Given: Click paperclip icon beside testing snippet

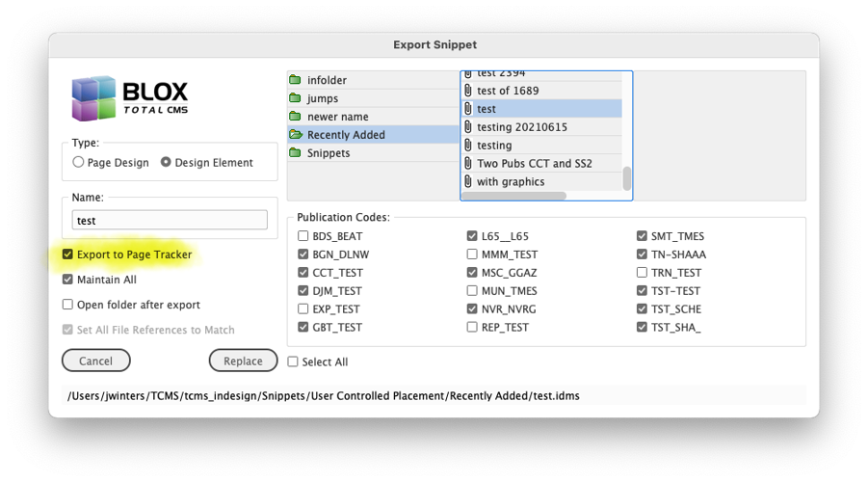Looking at the screenshot, I should tap(468, 146).
